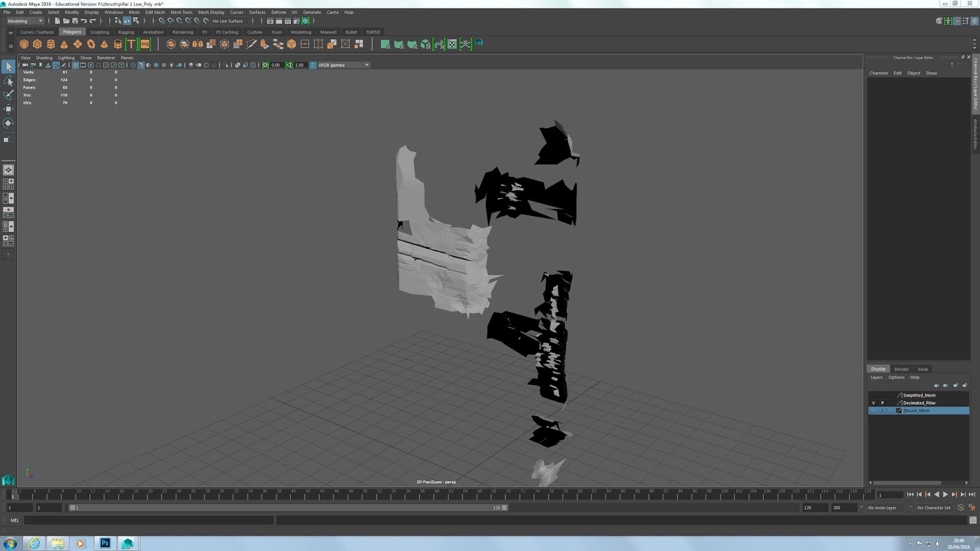The image size is (980, 551).
Task: Create a new empty display layer
Action: (x=956, y=385)
